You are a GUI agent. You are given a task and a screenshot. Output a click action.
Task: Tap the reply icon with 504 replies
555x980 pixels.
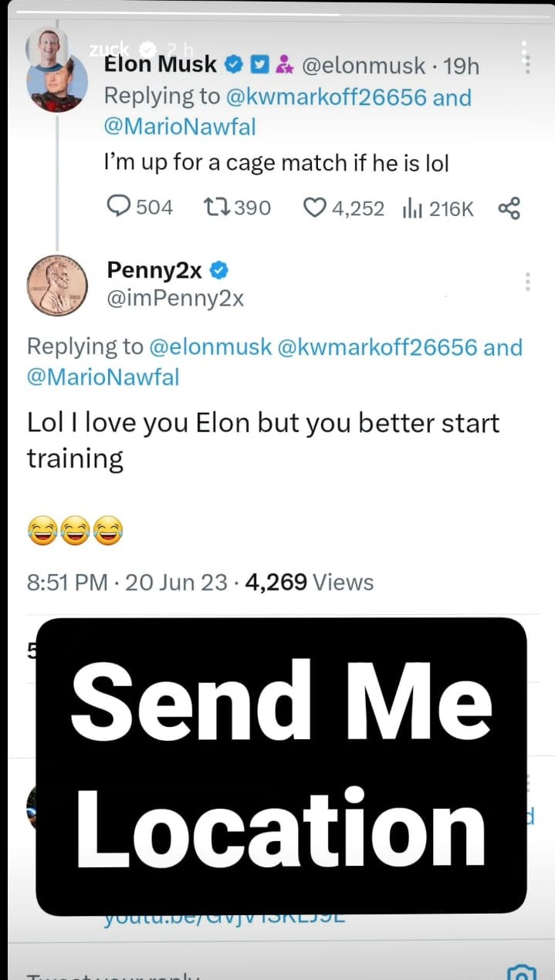point(118,207)
